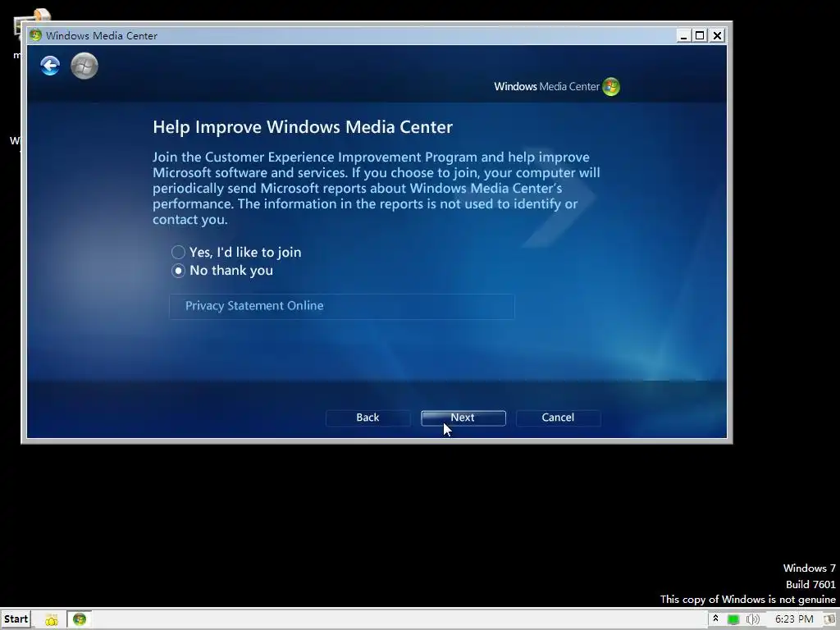This screenshot has width=840, height=630.
Task: Go to the previous step with Back
Action: 368,418
